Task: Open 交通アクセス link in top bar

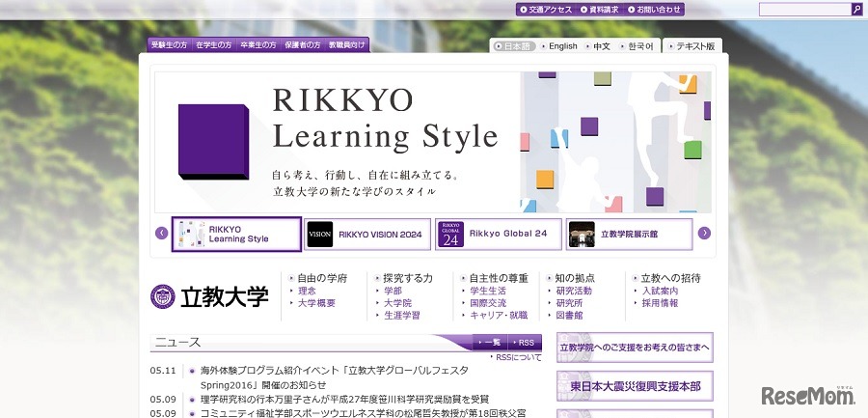Action: coord(546,10)
